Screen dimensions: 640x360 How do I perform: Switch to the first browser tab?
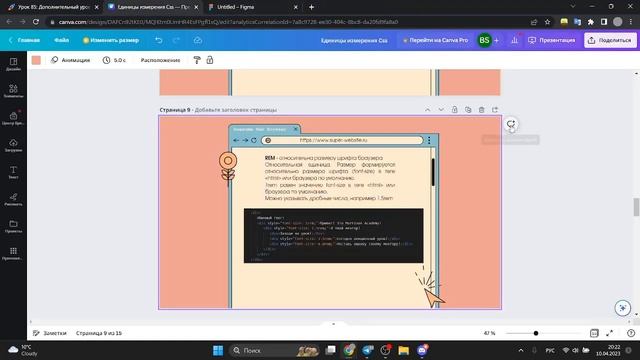click(x=53, y=7)
